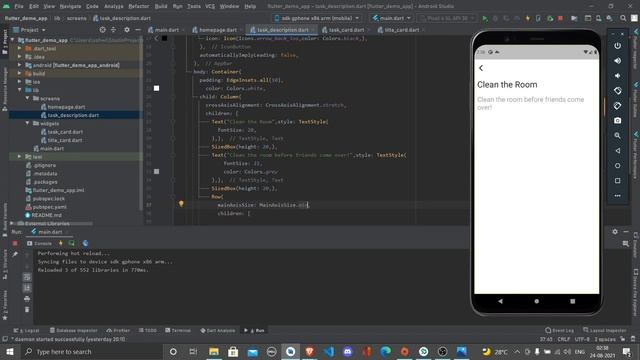Run the app with green play button
This screenshot has width=640, height=360.
pos(485,18)
